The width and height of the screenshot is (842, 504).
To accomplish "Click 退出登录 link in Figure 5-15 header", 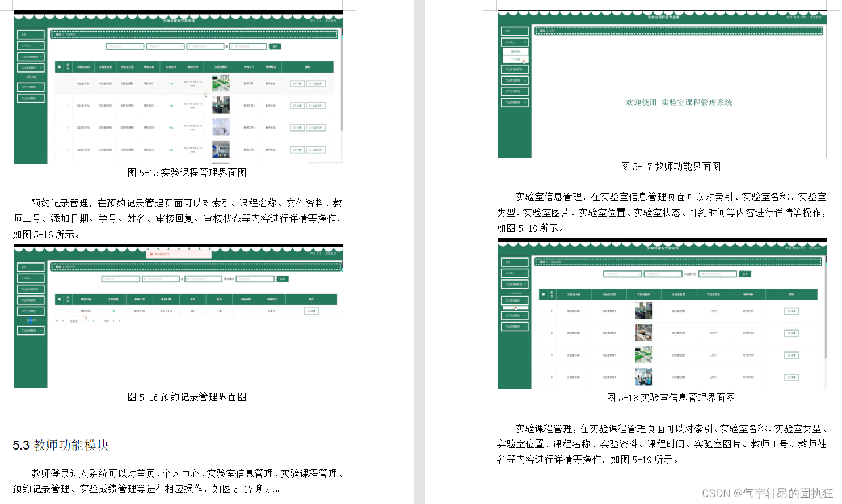I will click(x=330, y=20).
